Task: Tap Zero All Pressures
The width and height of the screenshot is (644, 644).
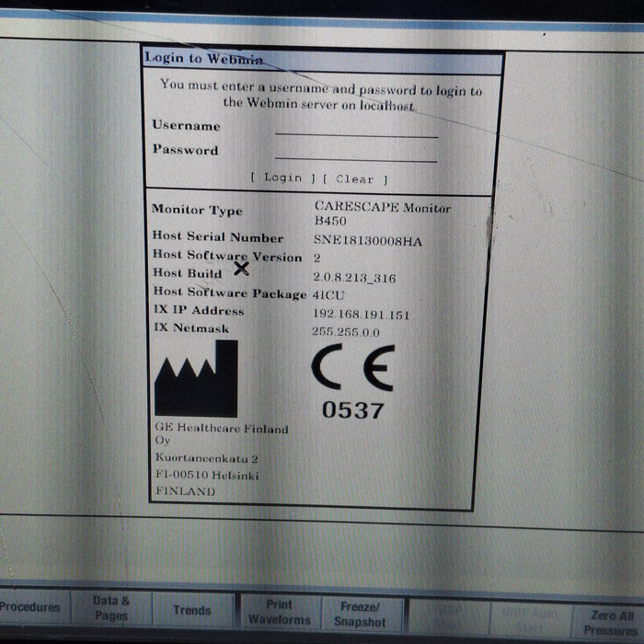Action: 610,622
